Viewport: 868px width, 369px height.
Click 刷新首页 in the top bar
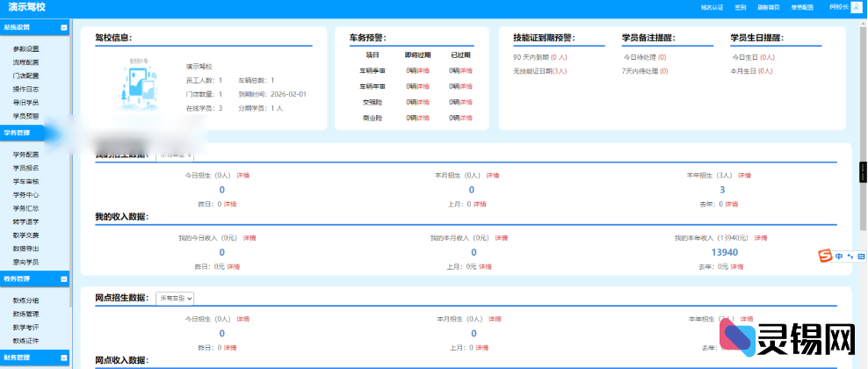coord(769,8)
